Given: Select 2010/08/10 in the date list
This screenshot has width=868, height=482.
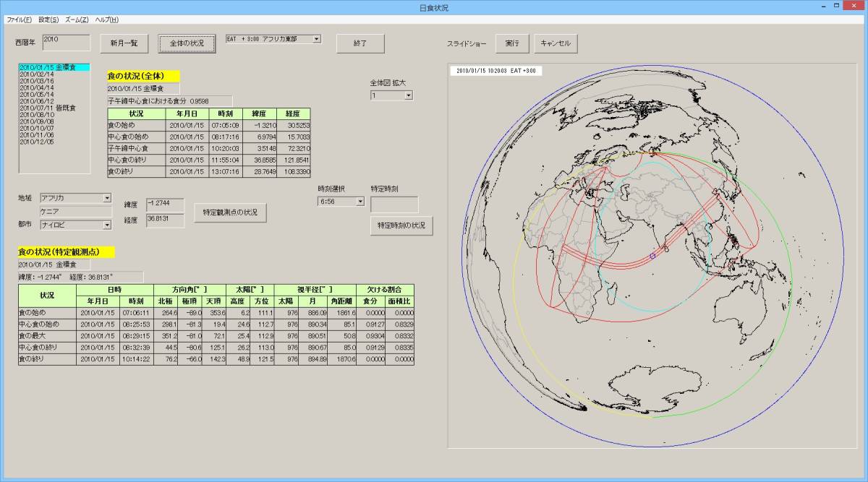Looking at the screenshot, I should click(54, 114).
